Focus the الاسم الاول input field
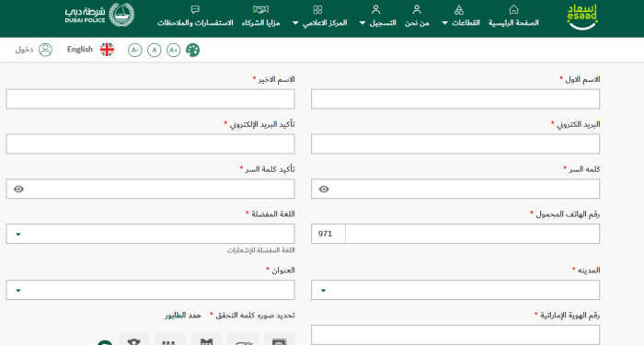This screenshot has height=345, width=644. pyautogui.click(x=455, y=99)
